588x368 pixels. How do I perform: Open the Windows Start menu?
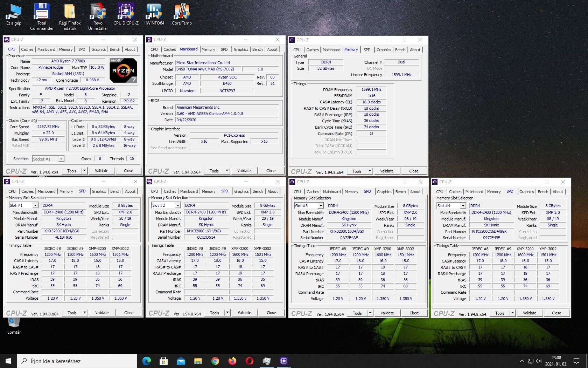coord(8,361)
